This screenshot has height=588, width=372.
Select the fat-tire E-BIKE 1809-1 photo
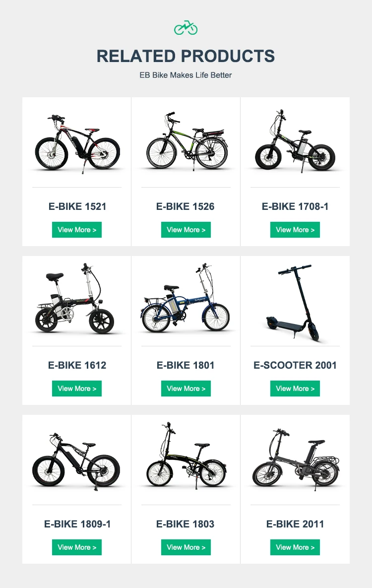[77, 461]
